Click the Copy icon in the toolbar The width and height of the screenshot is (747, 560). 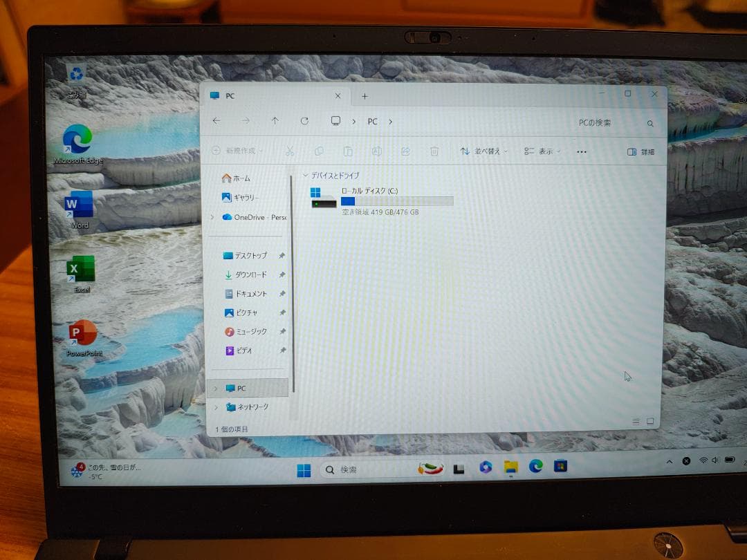pyautogui.click(x=319, y=151)
